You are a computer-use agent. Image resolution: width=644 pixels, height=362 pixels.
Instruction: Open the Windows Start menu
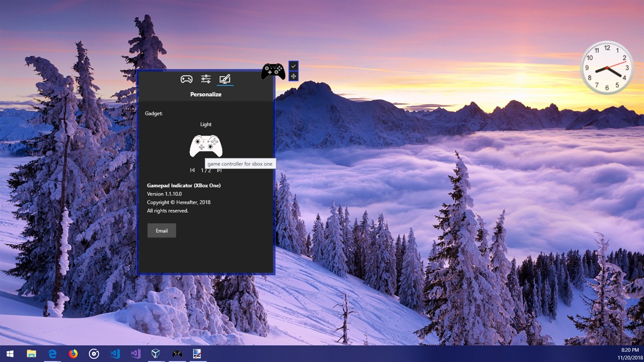[x=9, y=353]
